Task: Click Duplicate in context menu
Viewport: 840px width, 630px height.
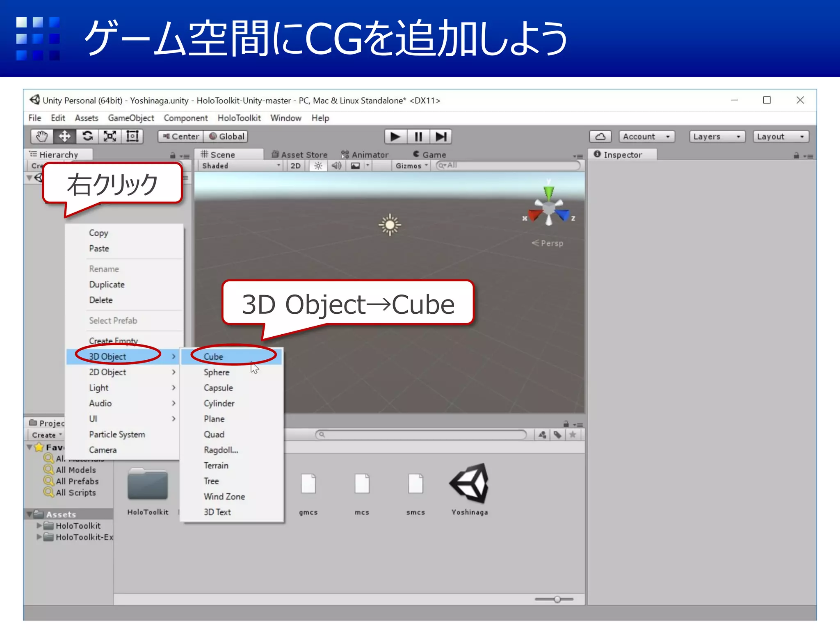Action: pyautogui.click(x=123, y=284)
